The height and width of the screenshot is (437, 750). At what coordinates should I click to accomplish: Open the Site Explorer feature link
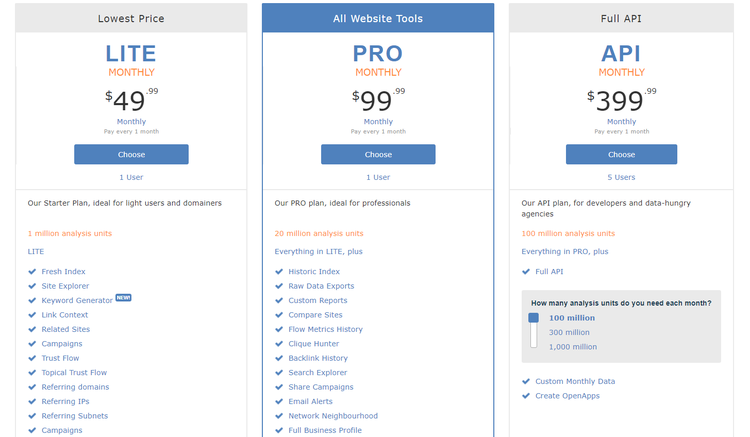click(65, 286)
